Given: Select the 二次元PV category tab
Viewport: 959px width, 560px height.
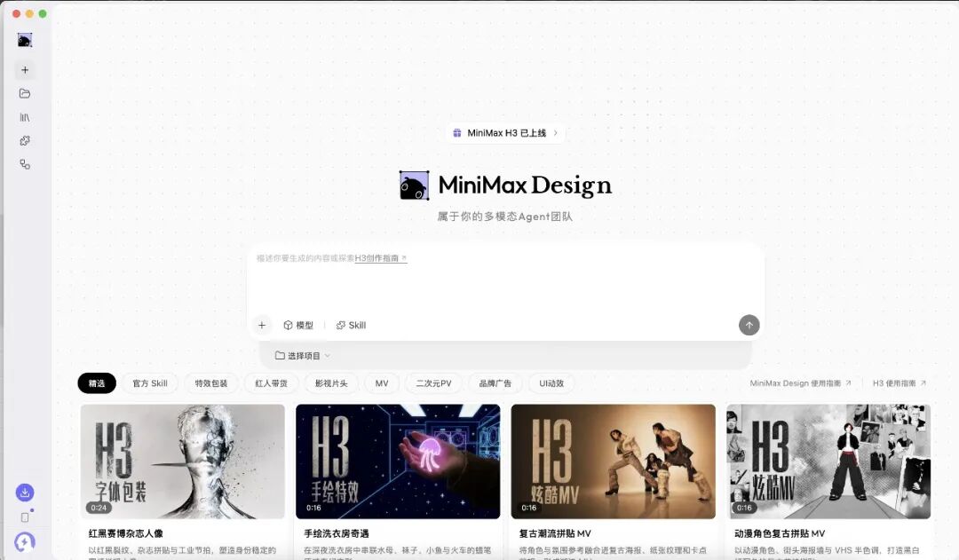Looking at the screenshot, I should [x=433, y=383].
